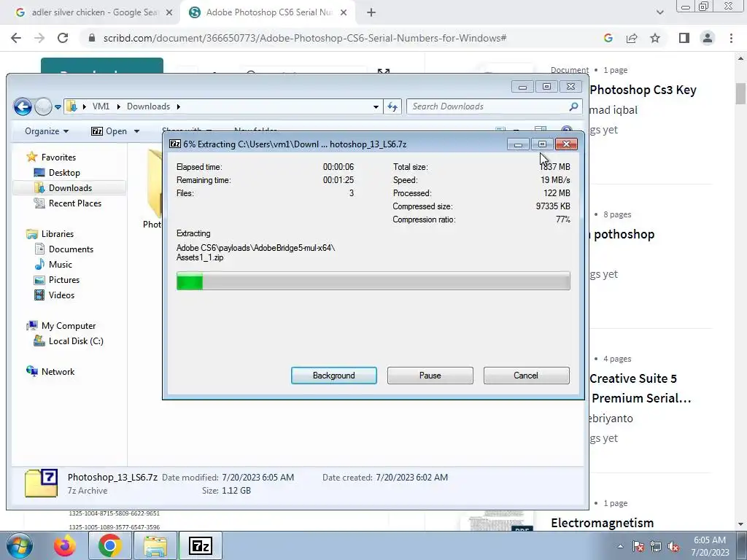Screen dimensions: 747x560
Task: Open Chrome profile avatar
Action: (x=708, y=38)
